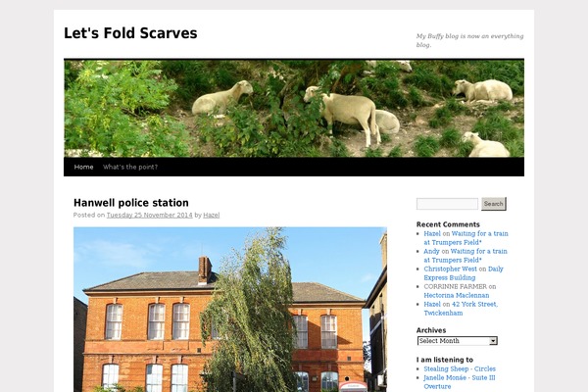Click the Search button
Screen dimensions: 588x392
click(x=494, y=204)
